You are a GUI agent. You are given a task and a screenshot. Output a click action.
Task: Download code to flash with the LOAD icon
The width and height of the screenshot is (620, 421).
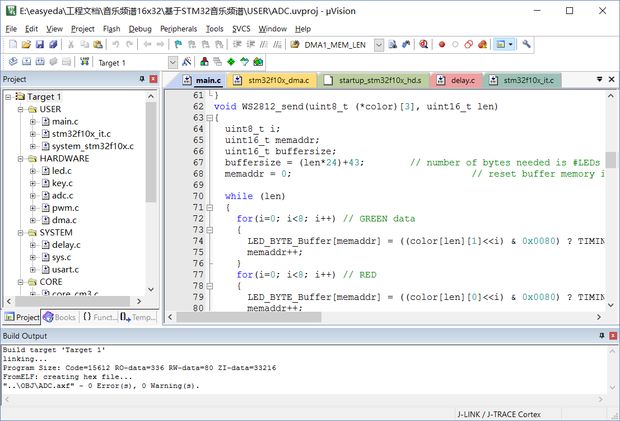[x=84, y=62]
